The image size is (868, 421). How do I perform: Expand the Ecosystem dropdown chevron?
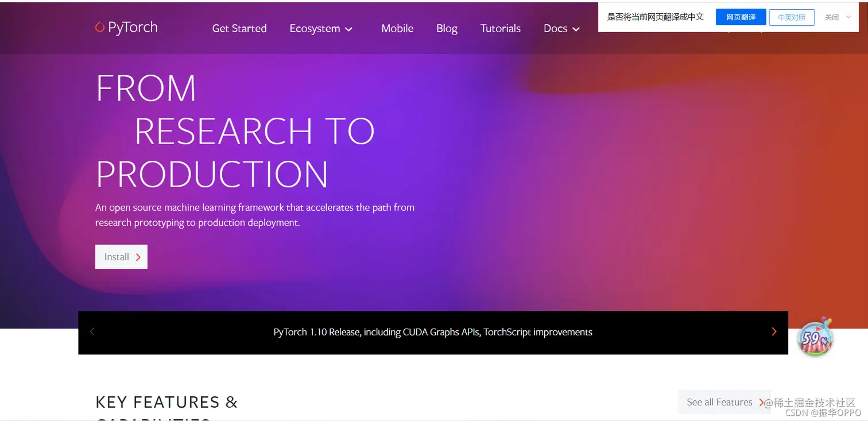(348, 29)
